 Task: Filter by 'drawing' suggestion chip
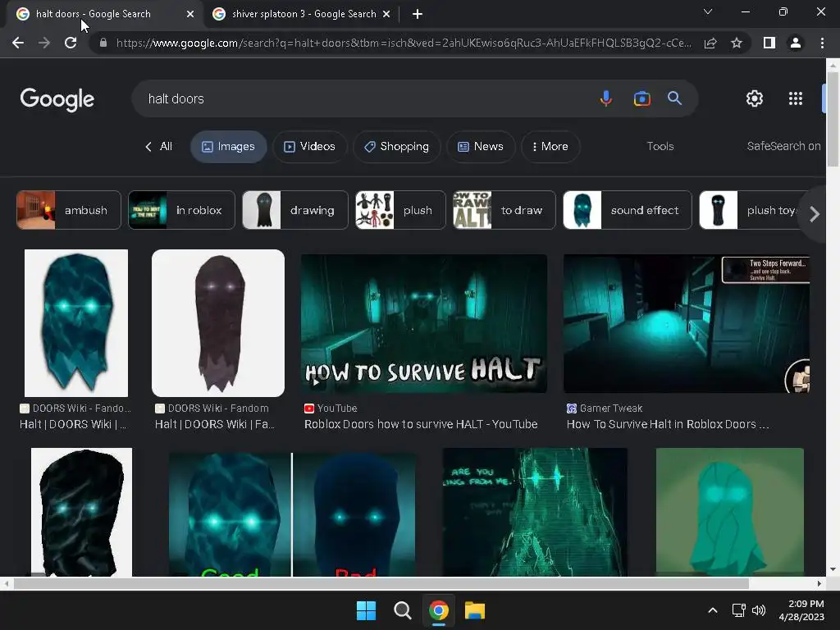[x=295, y=210]
